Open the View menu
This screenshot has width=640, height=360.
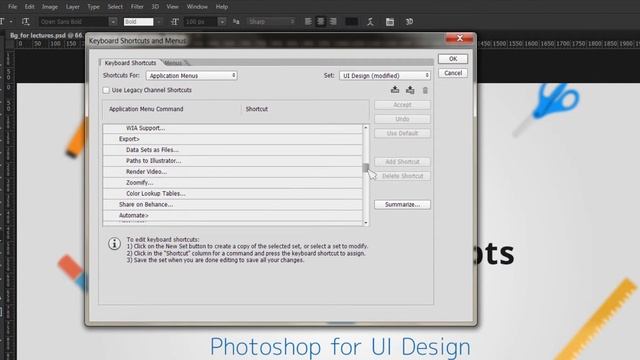[172, 7]
